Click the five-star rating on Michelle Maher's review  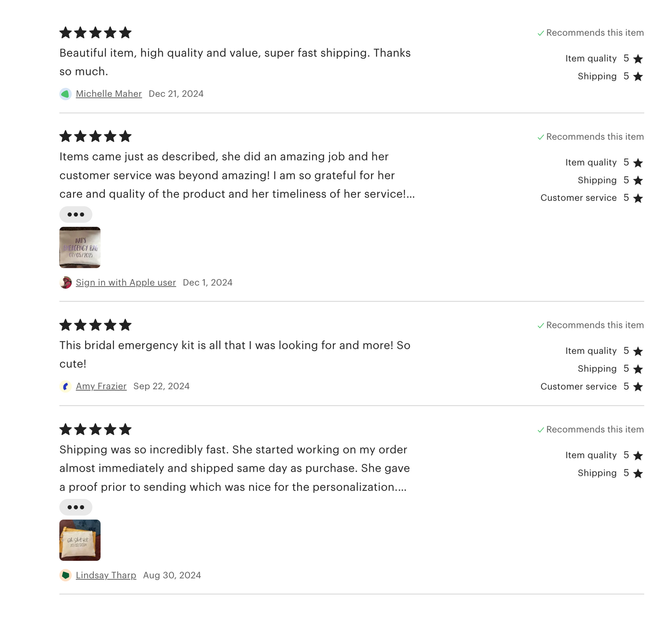coord(95,33)
